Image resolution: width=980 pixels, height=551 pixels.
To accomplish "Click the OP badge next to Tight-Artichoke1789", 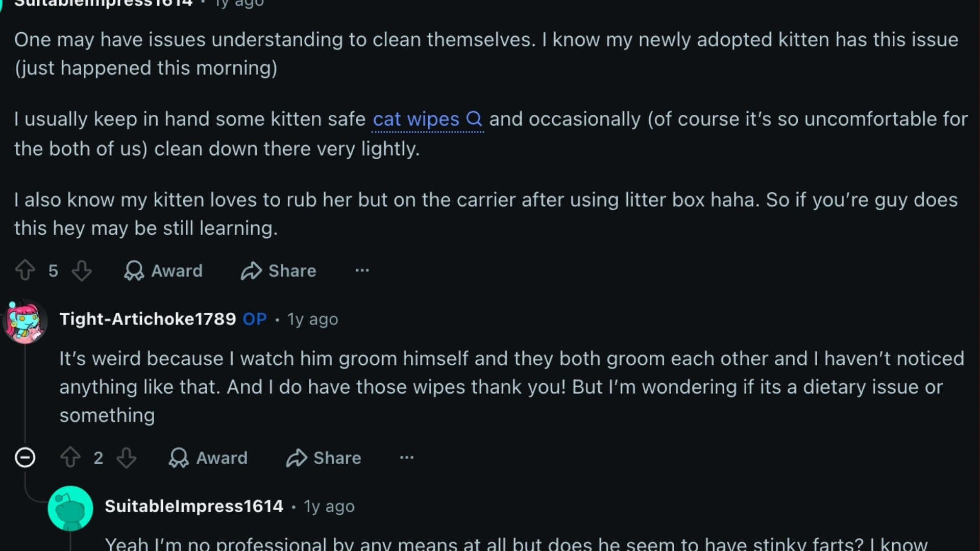I will 254,319.
